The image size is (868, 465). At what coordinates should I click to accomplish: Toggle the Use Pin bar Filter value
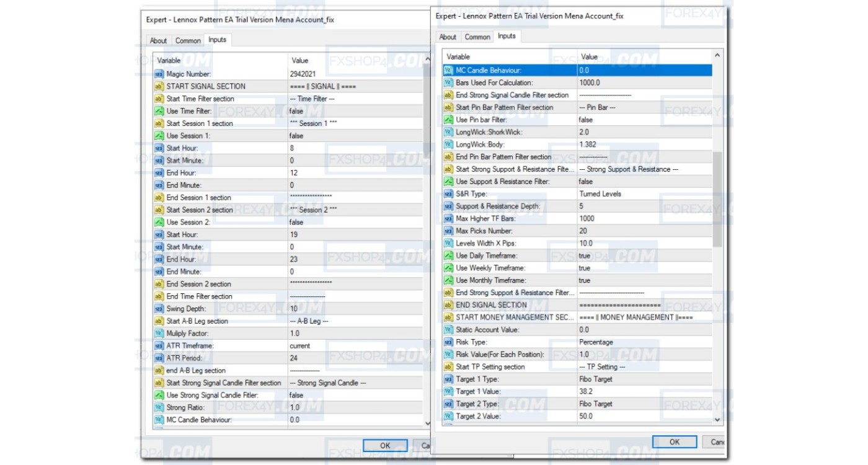click(x=585, y=120)
